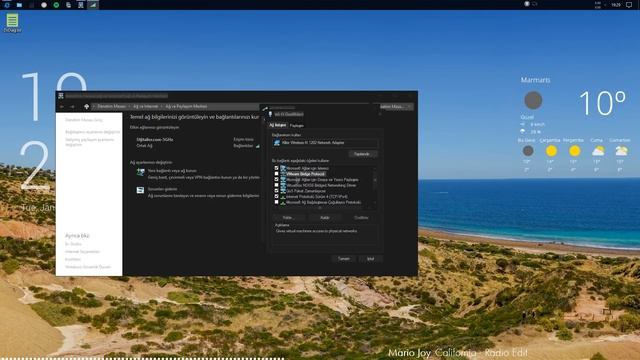Toggle Internet Protokolü Sürüm 4 (TCP/IPv4) checkbox
This screenshot has height=360, width=640.
pos(276,196)
